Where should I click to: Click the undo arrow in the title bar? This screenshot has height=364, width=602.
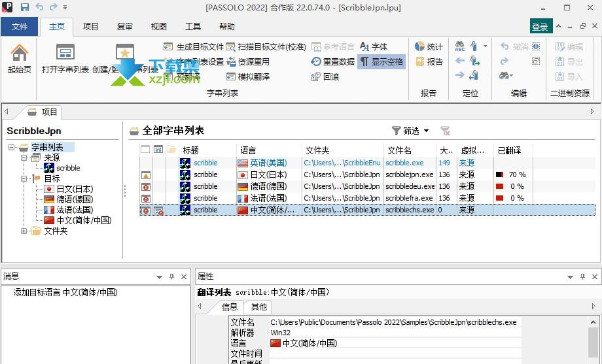39,7
